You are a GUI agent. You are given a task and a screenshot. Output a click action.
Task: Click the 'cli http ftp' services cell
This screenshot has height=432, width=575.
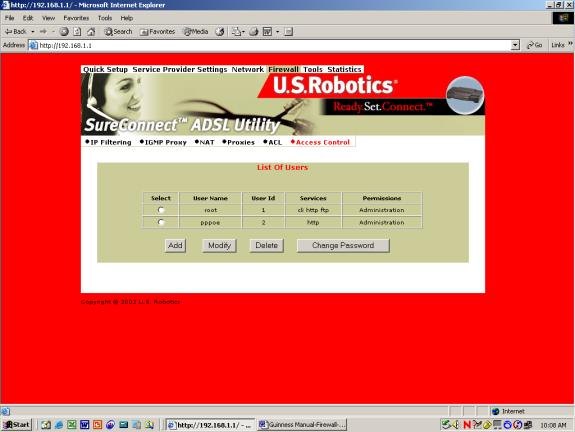click(x=313, y=210)
